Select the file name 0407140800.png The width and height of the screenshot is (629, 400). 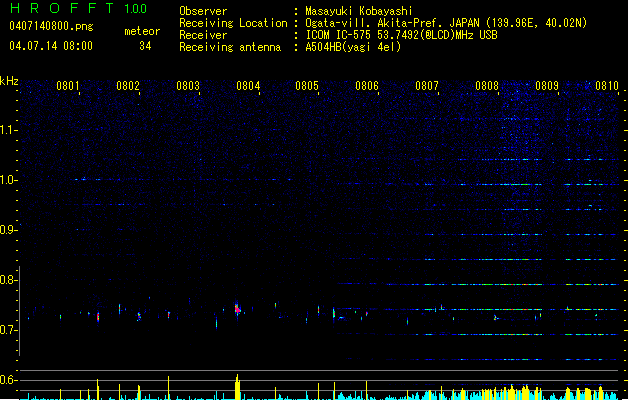point(51,26)
